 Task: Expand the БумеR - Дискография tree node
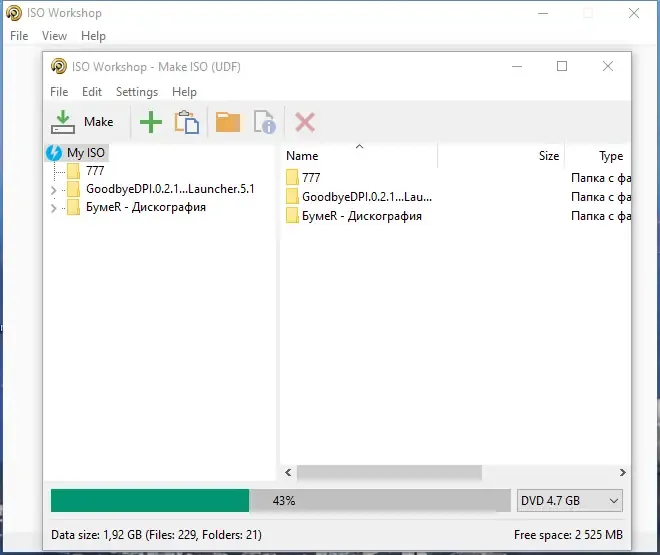coord(53,208)
